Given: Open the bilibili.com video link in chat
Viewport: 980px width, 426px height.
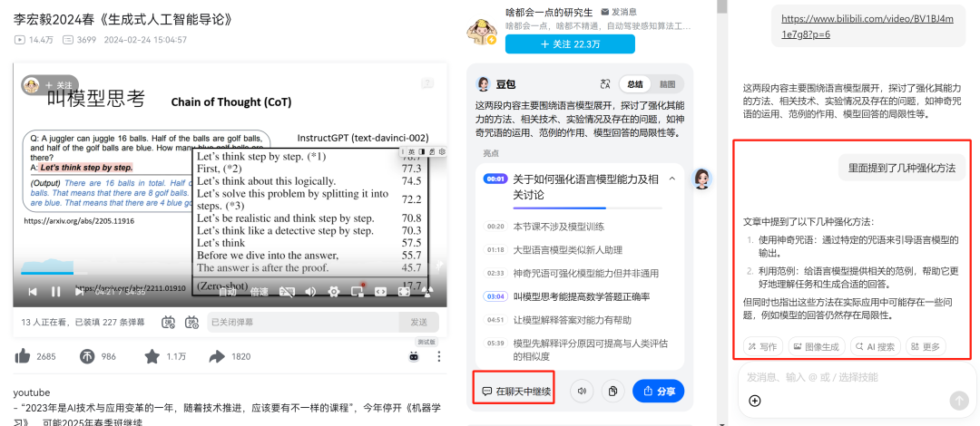Looking at the screenshot, I should (867, 26).
